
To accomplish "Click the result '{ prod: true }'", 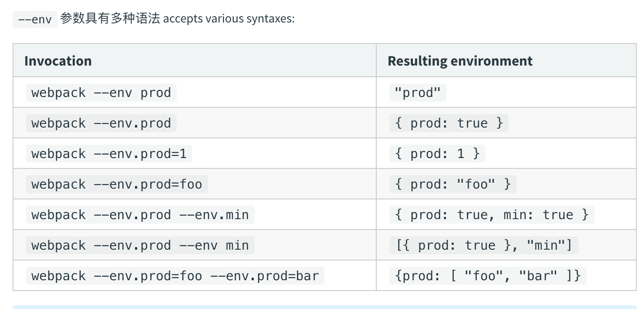I will click(x=448, y=123).
